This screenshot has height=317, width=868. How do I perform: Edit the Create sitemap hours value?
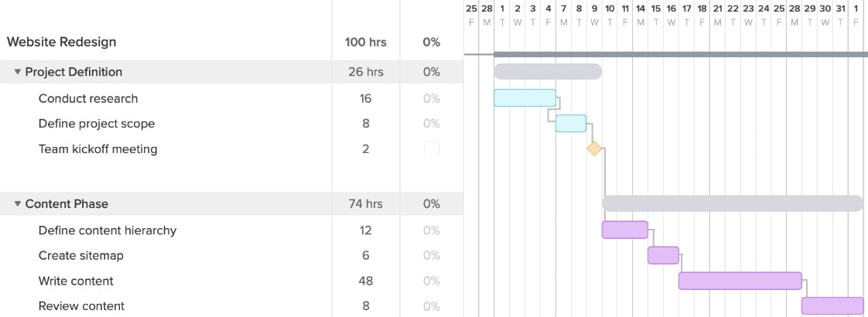[x=366, y=255]
